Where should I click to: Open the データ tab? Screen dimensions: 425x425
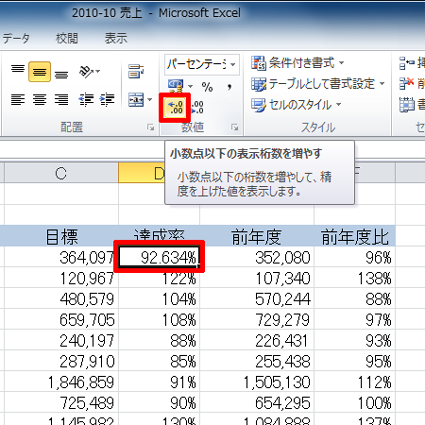(16, 38)
